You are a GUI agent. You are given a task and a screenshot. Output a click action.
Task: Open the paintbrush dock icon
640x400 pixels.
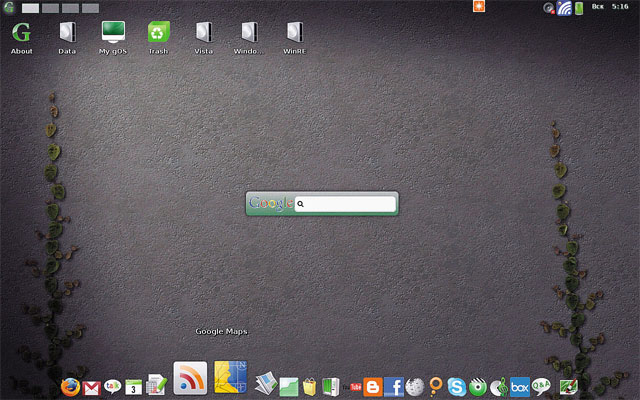point(569,386)
